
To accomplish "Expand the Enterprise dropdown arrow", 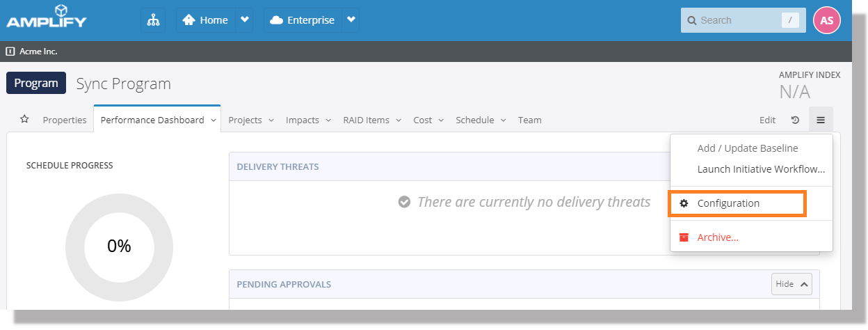I will click(351, 20).
